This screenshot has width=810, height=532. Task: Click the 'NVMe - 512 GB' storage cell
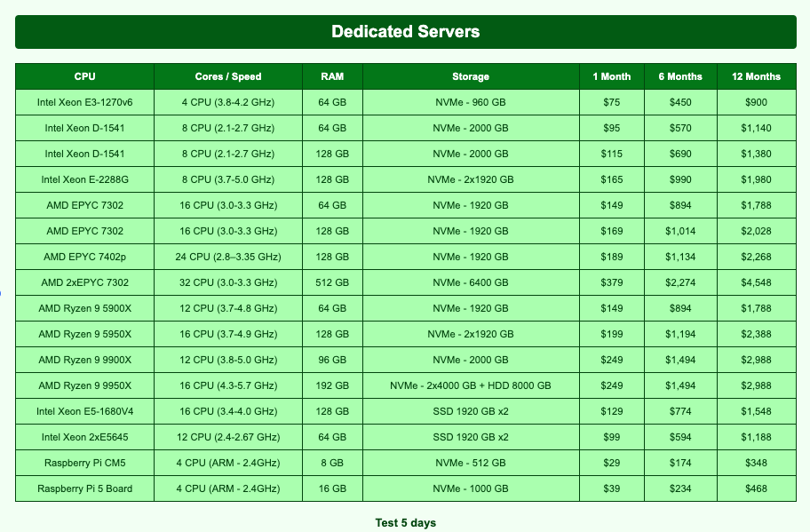point(471,463)
